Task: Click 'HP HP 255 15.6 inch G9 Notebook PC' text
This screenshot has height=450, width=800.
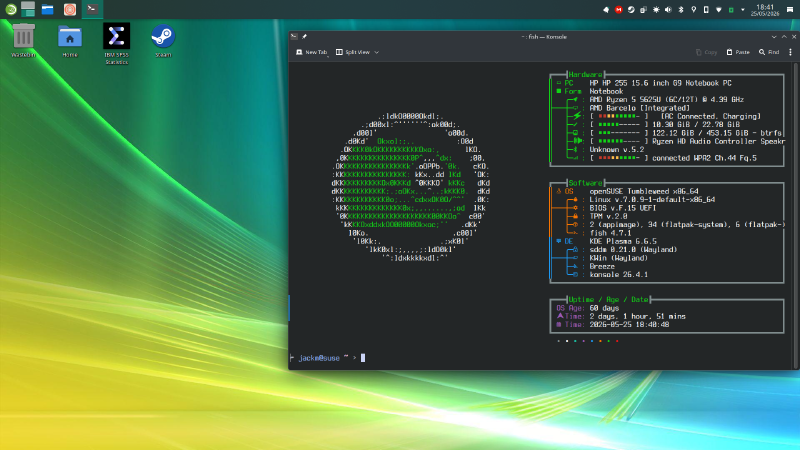Action: point(660,83)
